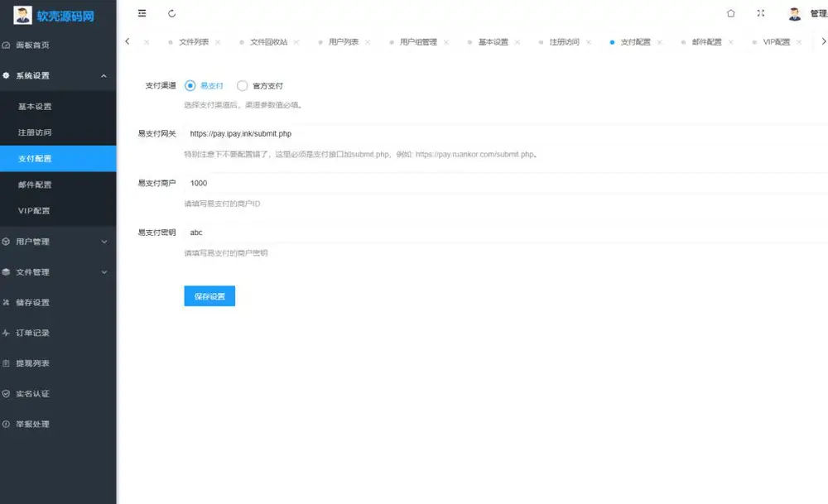Image resolution: width=828 pixels, height=504 pixels.
Task: Toggle the sidebar collapse menu icon
Action: pyautogui.click(x=142, y=13)
